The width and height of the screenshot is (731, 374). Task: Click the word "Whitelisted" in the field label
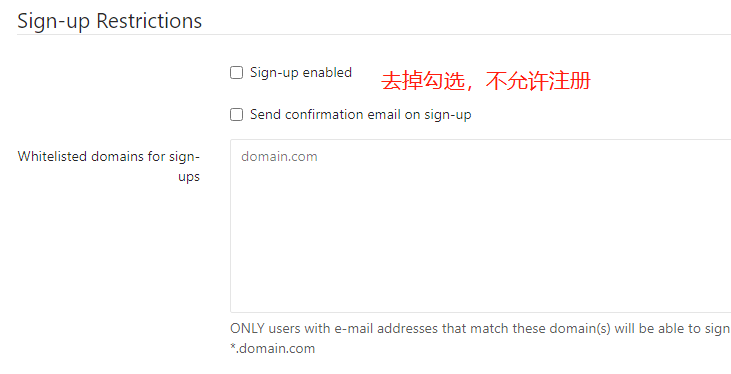coord(52,156)
